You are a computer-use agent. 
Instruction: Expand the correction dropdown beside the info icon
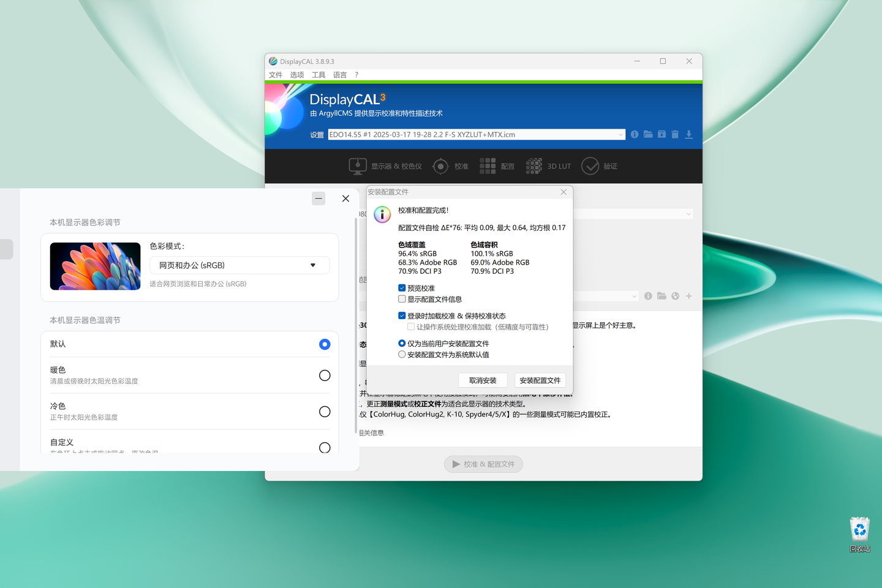pos(634,296)
